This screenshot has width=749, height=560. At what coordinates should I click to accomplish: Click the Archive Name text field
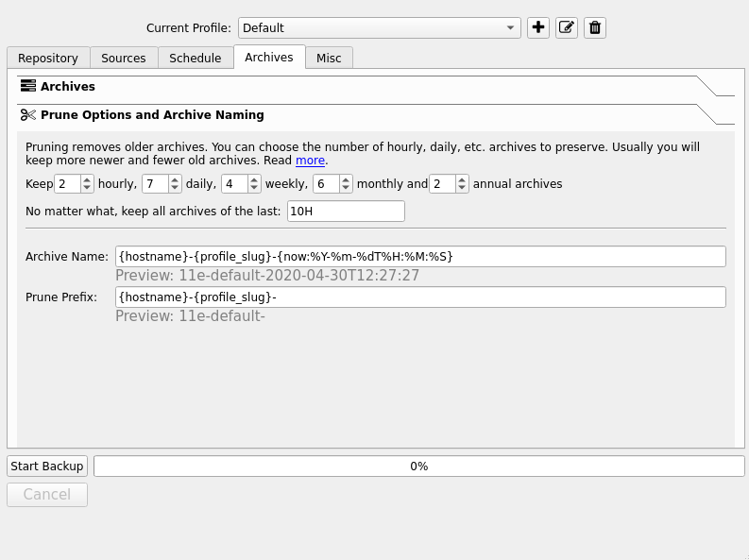pos(420,257)
